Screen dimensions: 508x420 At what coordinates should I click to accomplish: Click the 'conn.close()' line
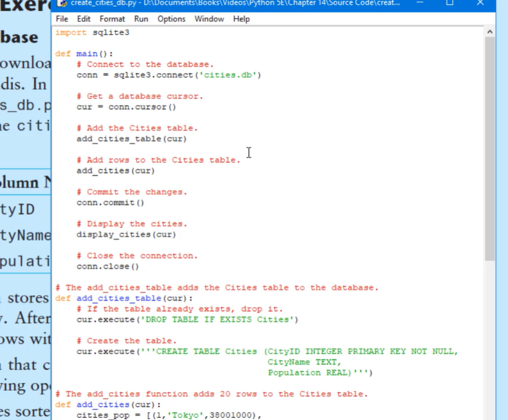click(x=107, y=267)
